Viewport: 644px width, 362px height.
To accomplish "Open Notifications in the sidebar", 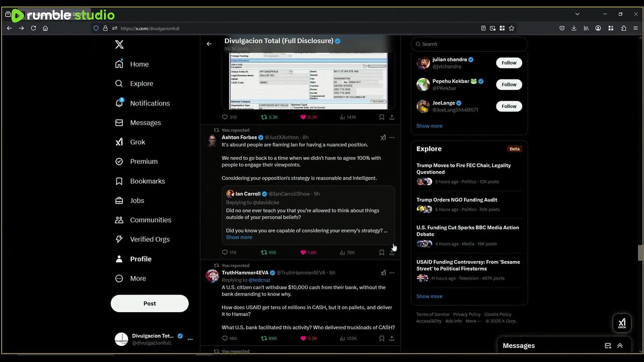I will [x=142, y=103].
